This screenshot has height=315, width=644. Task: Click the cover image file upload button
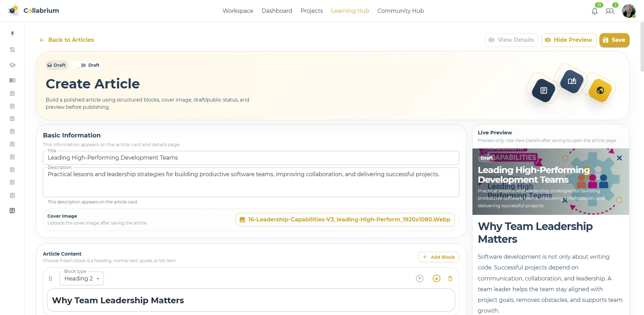pos(345,220)
